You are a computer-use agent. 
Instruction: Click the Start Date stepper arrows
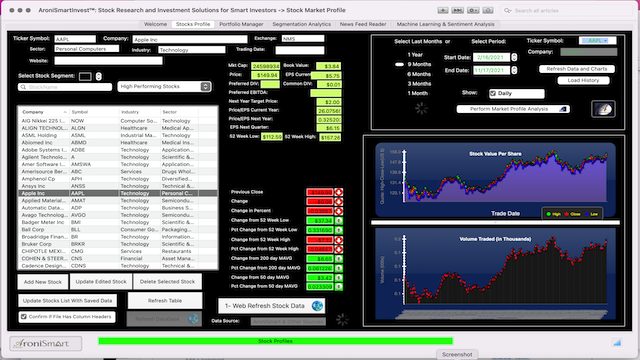pos(514,58)
